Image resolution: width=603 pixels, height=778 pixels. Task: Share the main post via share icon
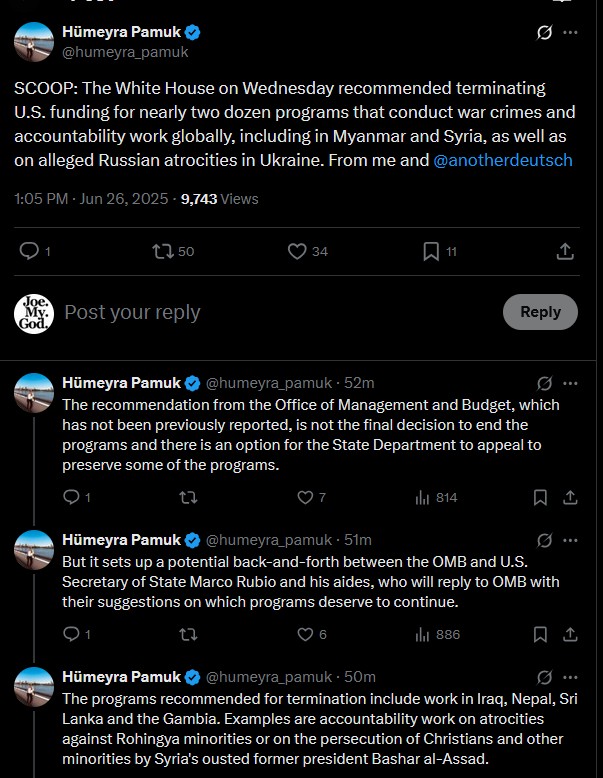(x=565, y=251)
